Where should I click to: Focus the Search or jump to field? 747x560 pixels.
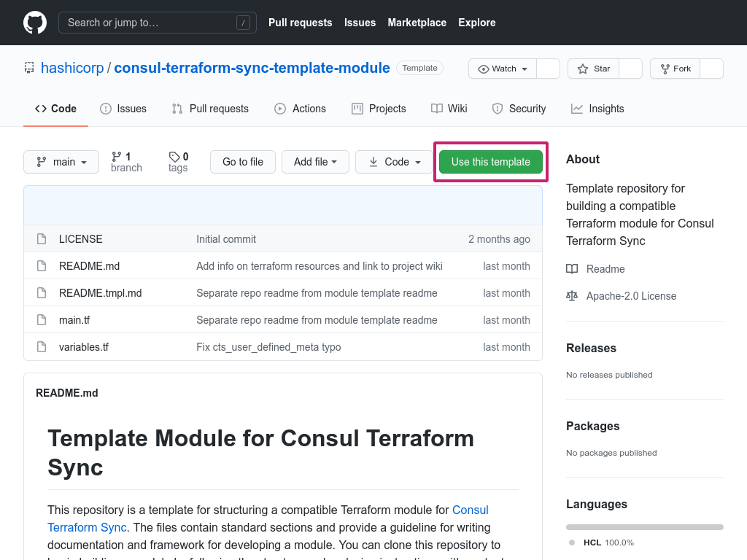158,23
